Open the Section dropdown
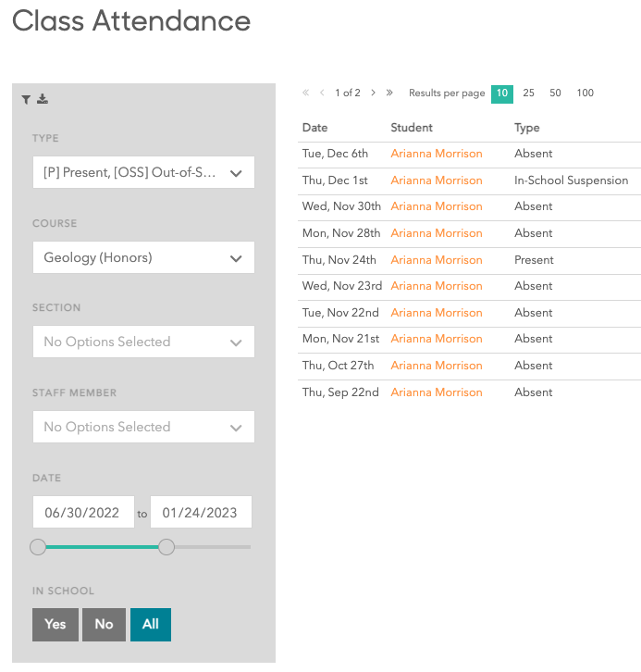Screen dimensions: 641x672 143,342
